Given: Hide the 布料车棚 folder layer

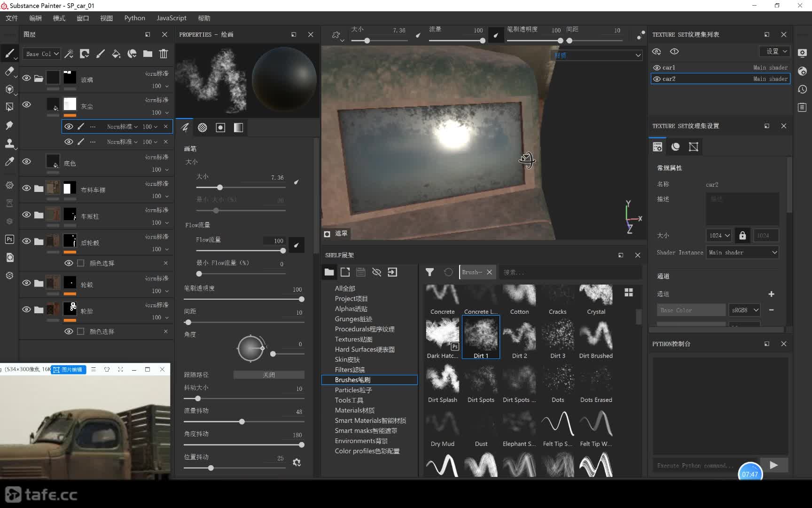Looking at the screenshot, I should point(27,188).
